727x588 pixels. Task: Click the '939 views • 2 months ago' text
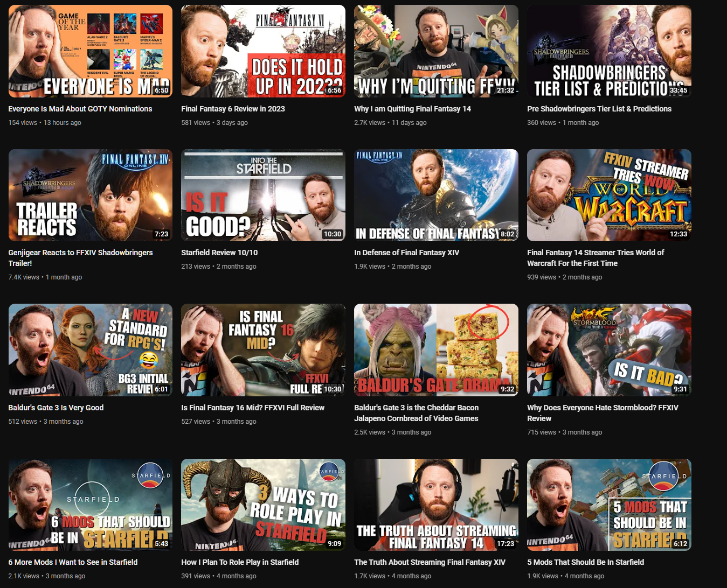pos(565,277)
